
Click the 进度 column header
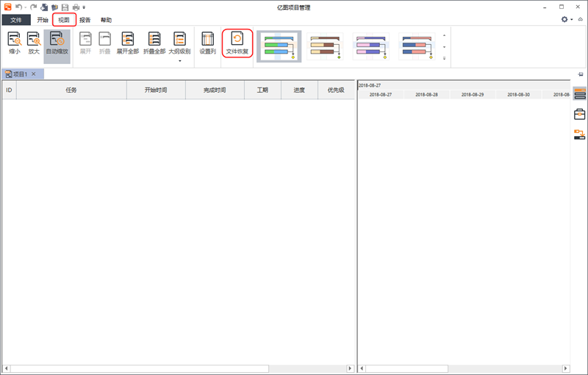click(299, 90)
